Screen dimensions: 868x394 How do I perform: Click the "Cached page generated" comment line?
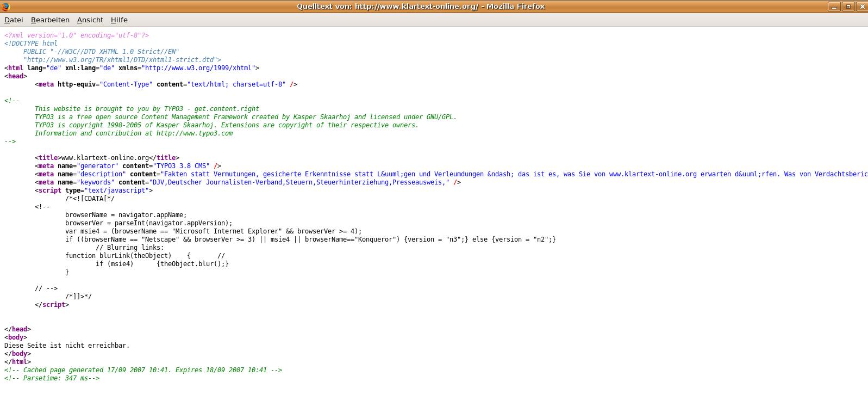[143, 370]
